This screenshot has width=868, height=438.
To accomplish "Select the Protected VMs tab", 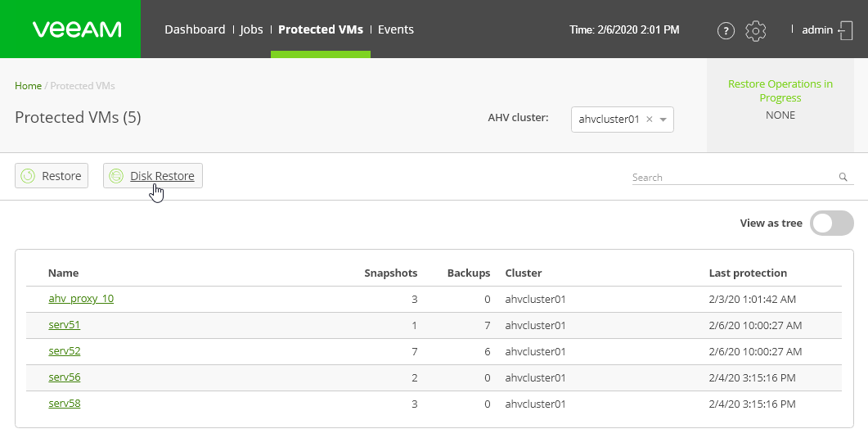I will pyautogui.click(x=321, y=29).
